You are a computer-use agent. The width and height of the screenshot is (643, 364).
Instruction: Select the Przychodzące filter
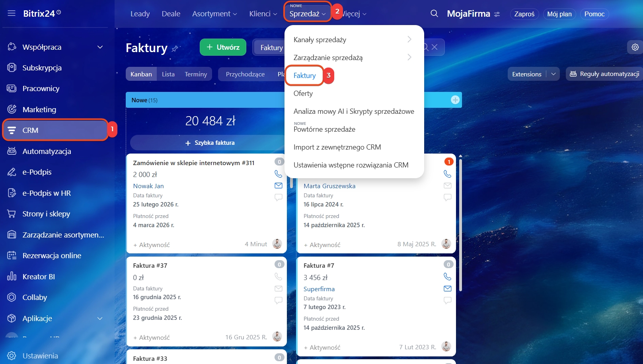pyautogui.click(x=245, y=74)
